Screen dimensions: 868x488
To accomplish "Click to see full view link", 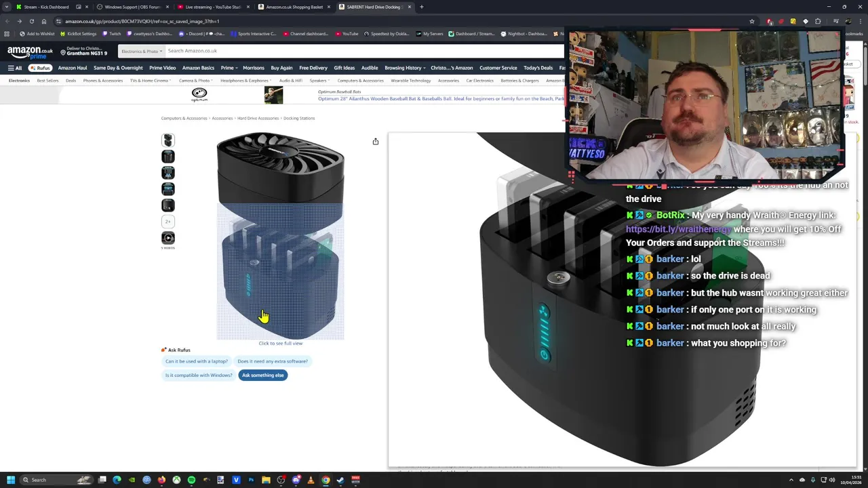I will point(281,343).
